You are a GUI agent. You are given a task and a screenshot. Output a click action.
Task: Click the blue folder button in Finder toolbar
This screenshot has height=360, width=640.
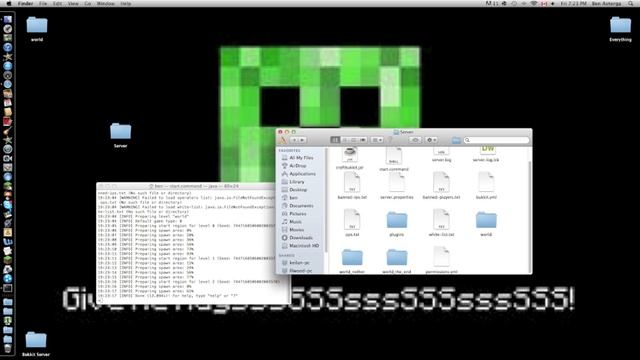click(x=456, y=140)
